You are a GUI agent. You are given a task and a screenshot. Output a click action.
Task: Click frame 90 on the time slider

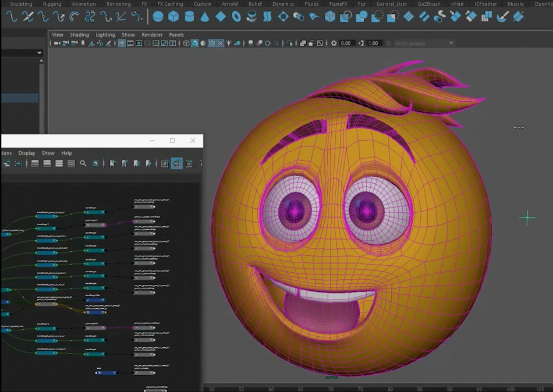pos(449,389)
